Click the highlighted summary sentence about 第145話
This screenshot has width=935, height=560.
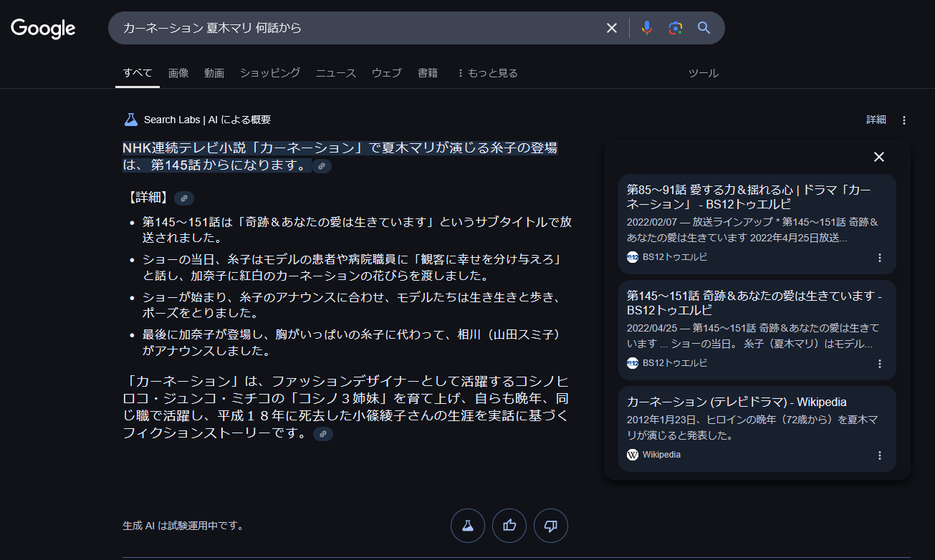(340, 157)
